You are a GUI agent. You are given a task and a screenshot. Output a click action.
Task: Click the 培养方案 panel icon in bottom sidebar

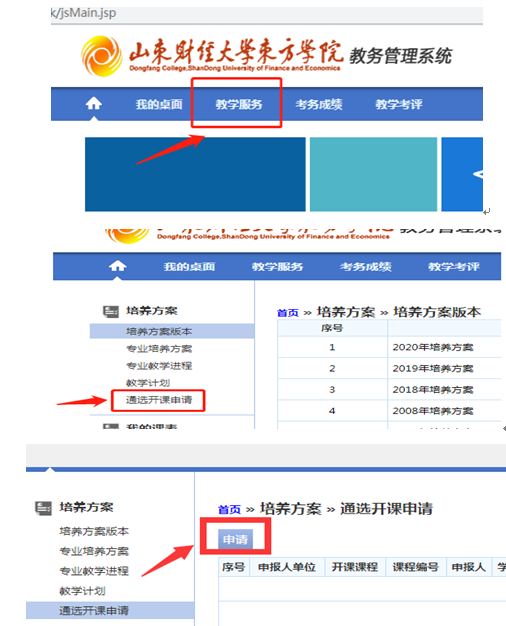43,508
